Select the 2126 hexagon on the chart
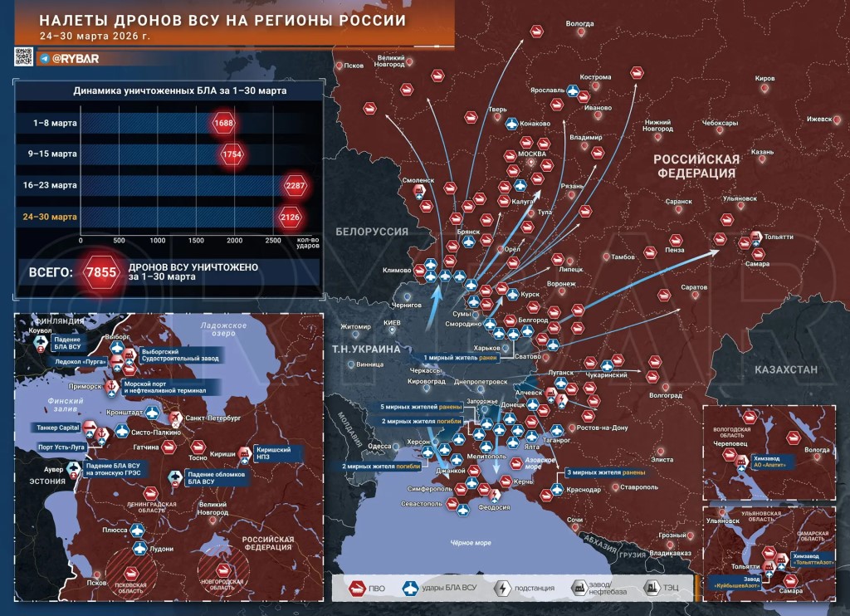This screenshot has width=850, height=616. pyautogui.click(x=290, y=217)
